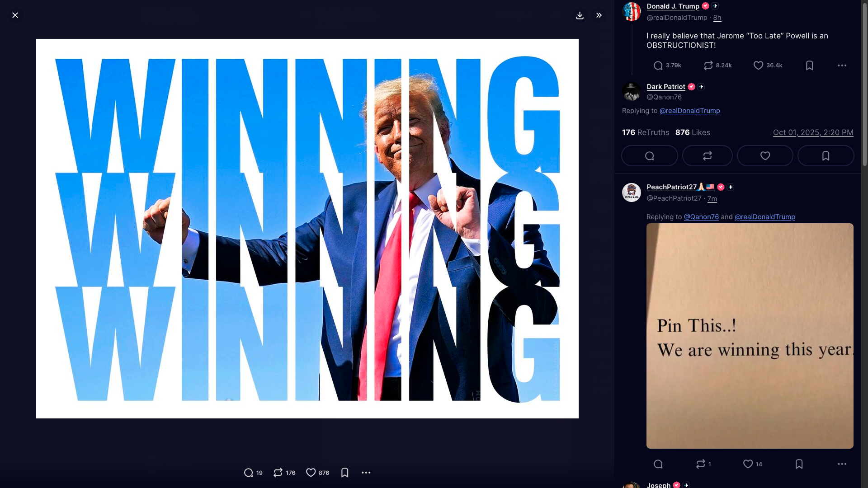Open more options below the image
The image size is (868, 488).
pos(366,473)
